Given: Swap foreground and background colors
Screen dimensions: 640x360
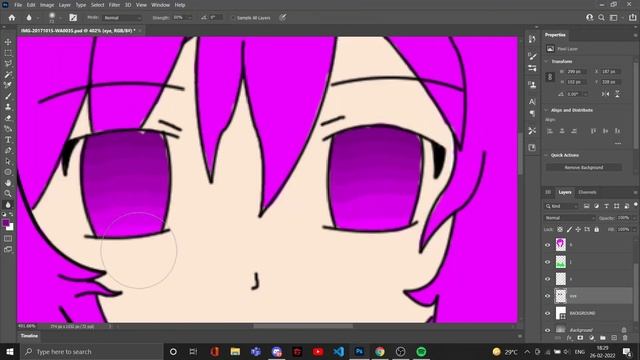Looking at the screenshot, I should (11, 214).
